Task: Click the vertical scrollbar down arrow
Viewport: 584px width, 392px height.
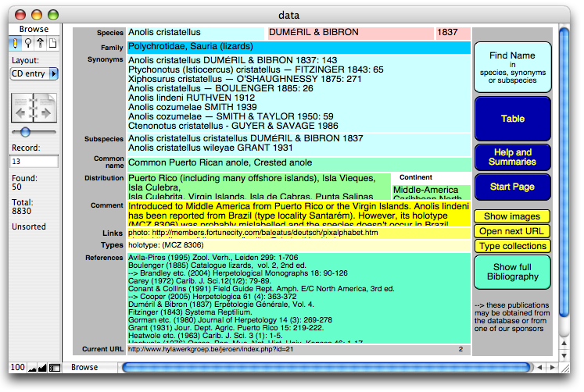Action: pos(564,356)
